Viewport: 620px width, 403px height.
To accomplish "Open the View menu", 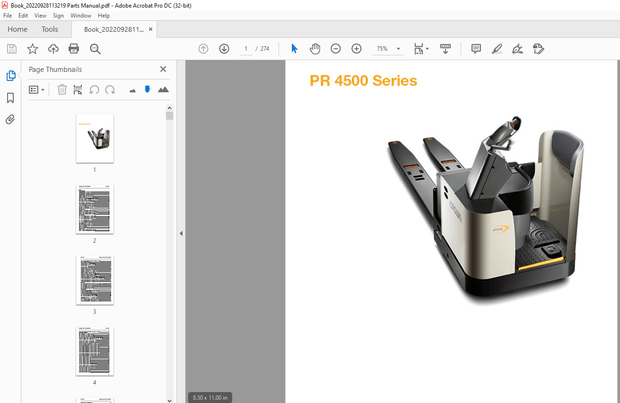I will click(x=39, y=16).
